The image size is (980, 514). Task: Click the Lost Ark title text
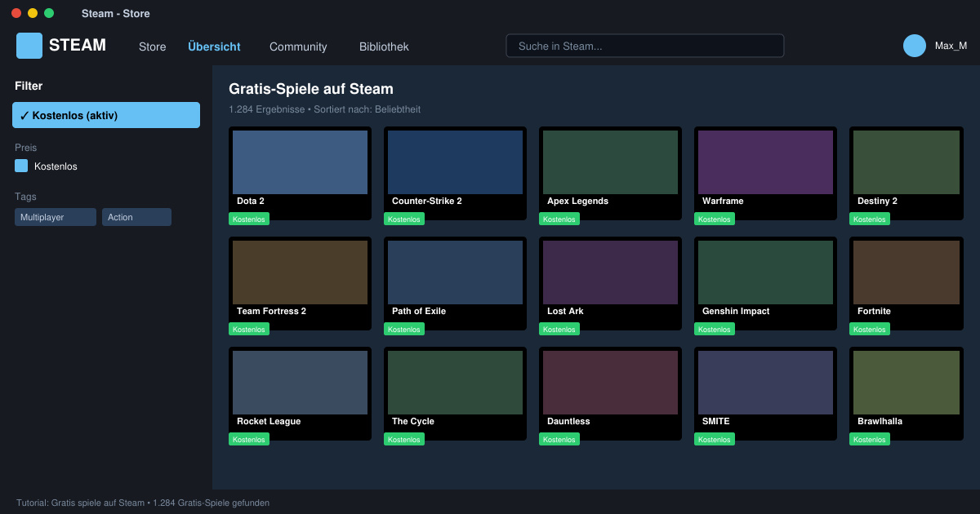coord(565,311)
